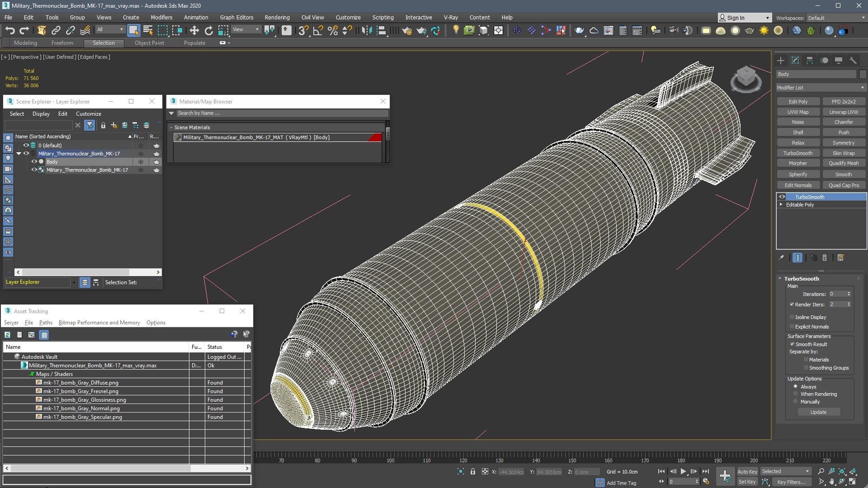Open the Workspaces Default dropdown
868x488 pixels.
tap(836, 18)
